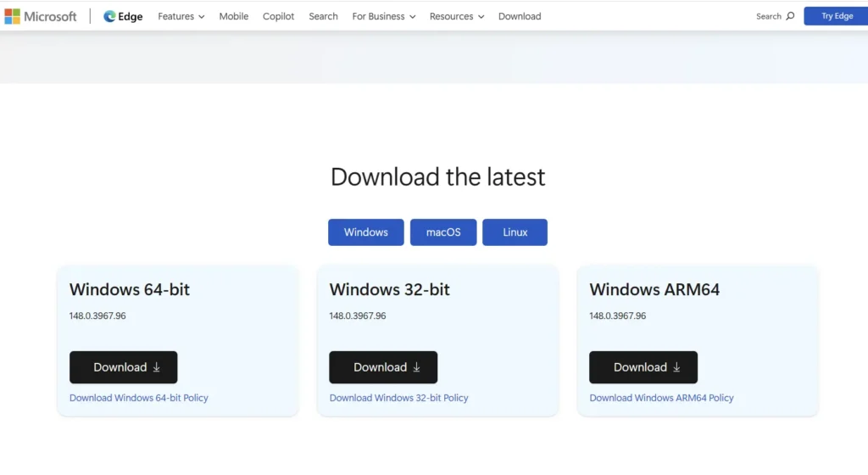Click the search magnifier icon

tap(790, 16)
